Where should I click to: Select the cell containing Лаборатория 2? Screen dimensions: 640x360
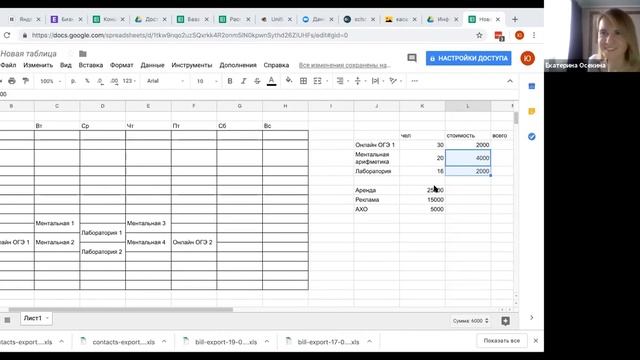[x=102, y=252]
